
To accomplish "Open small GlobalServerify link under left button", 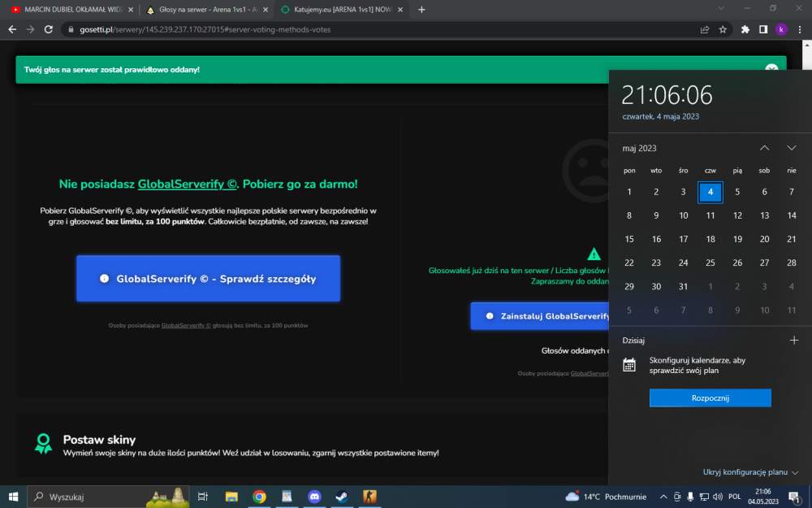I will pyautogui.click(x=186, y=326).
